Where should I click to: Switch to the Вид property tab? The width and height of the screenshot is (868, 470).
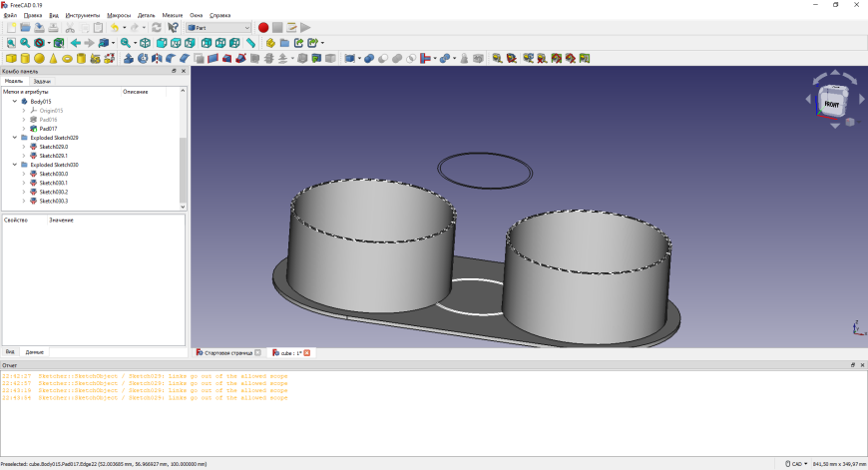coord(10,352)
